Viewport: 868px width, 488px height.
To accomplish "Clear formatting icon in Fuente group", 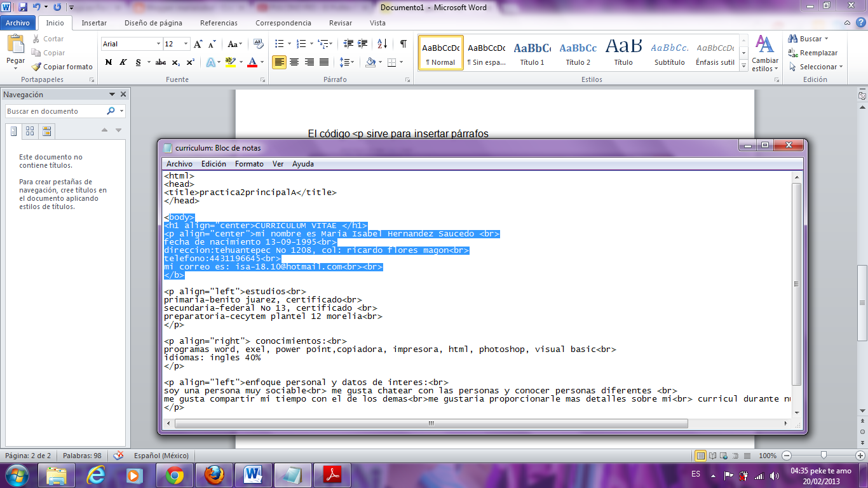I will click(x=258, y=44).
